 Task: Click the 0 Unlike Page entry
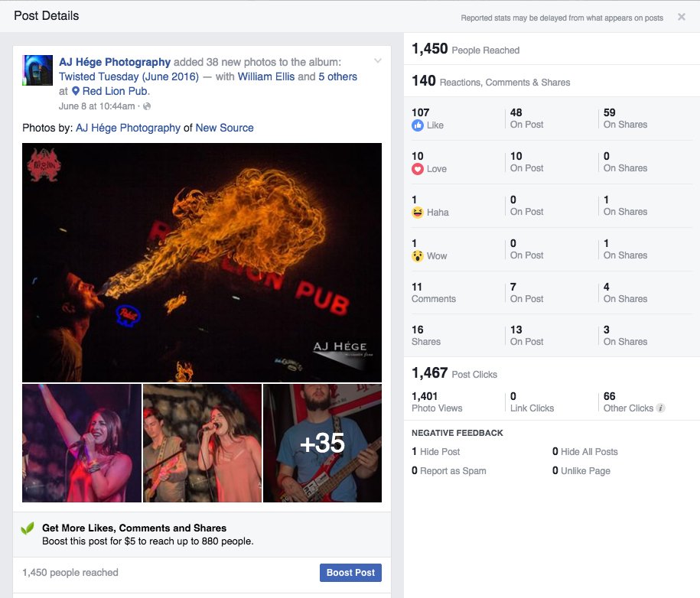coord(581,471)
